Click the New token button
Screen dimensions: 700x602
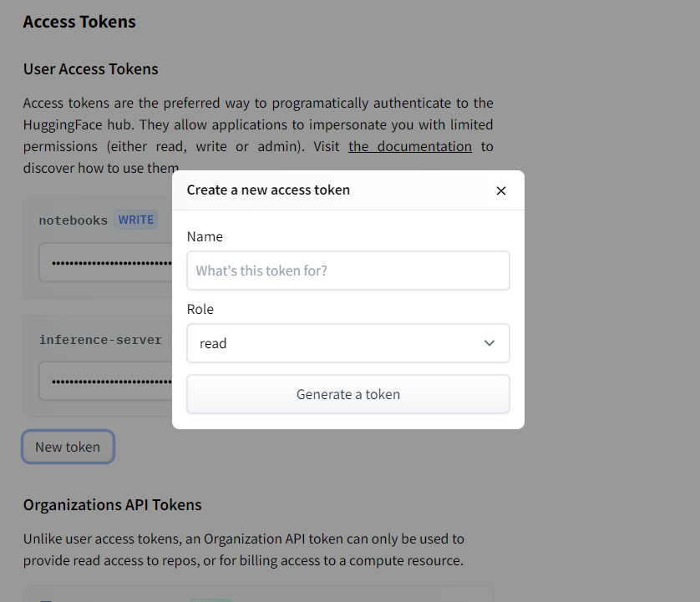click(68, 447)
